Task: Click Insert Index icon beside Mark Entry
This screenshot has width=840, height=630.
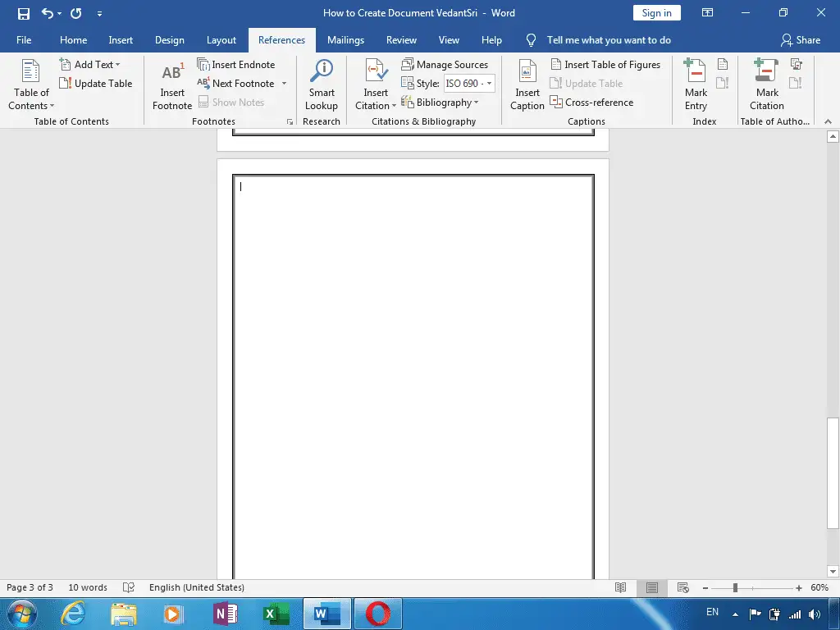Action: pyautogui.click(x=723, y=64)
